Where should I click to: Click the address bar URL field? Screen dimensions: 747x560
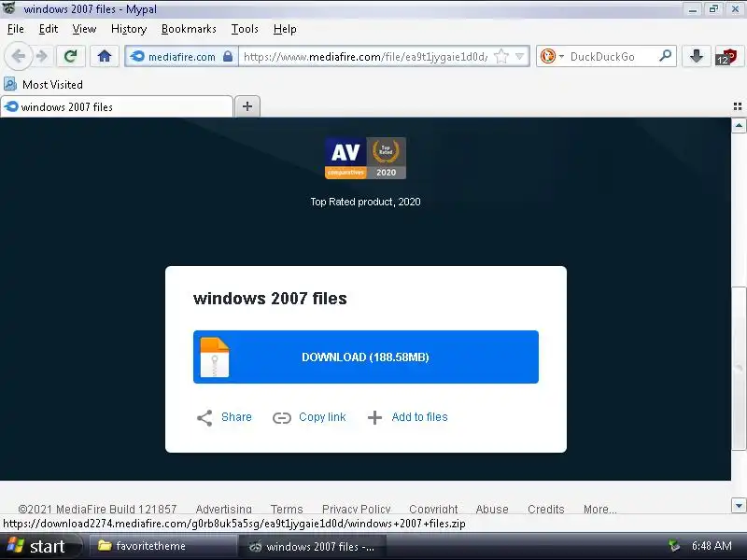(x=365, y=57)
